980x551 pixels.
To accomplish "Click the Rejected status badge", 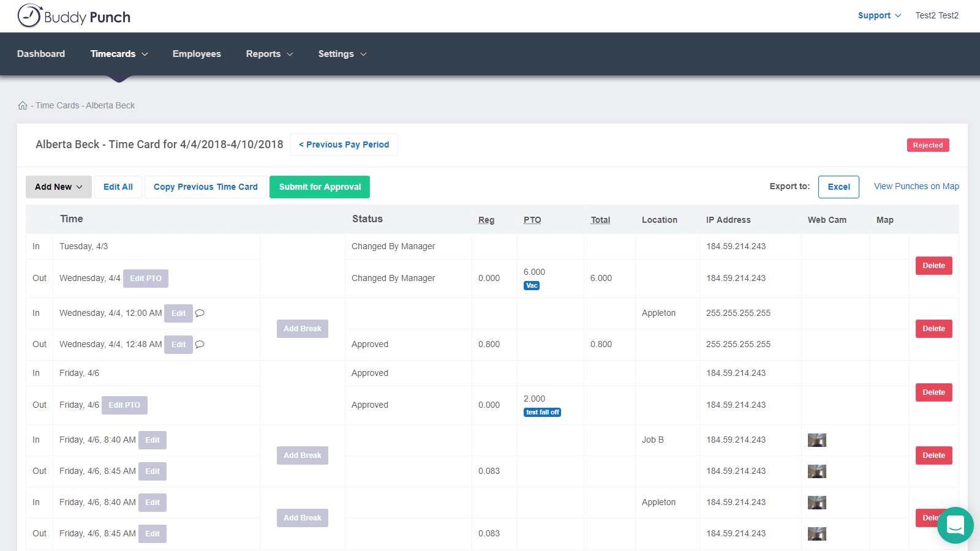I will (x=928, y=145).
